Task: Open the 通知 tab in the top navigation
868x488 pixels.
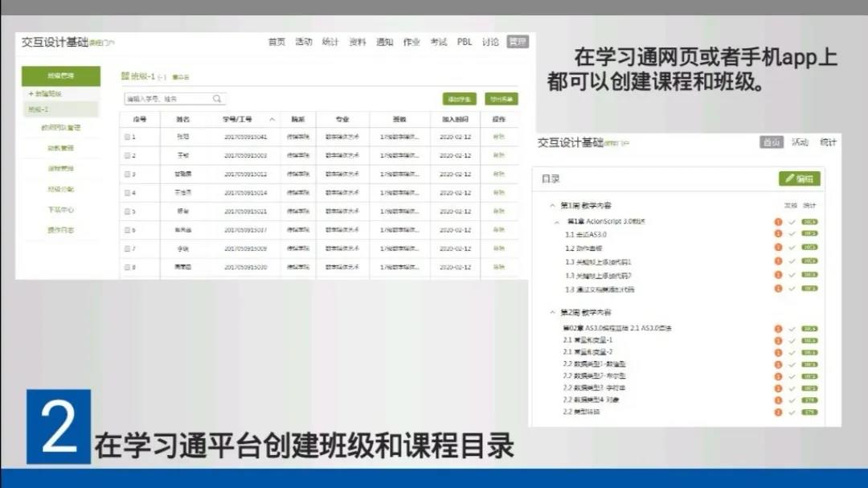Action: point(384,42)
